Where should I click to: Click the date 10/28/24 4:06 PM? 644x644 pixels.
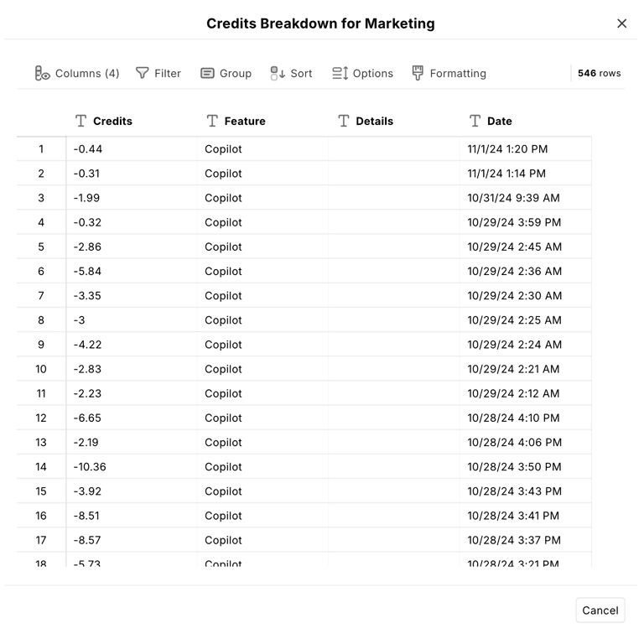[514, 442]
